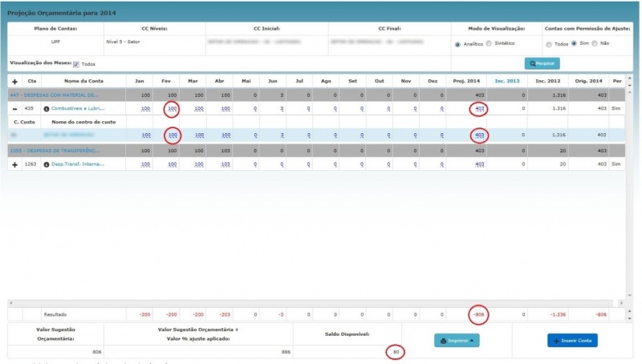642x364 pixels.
Task: Click Proj. 2014 value in cost center row
Action: pos(479,135)
